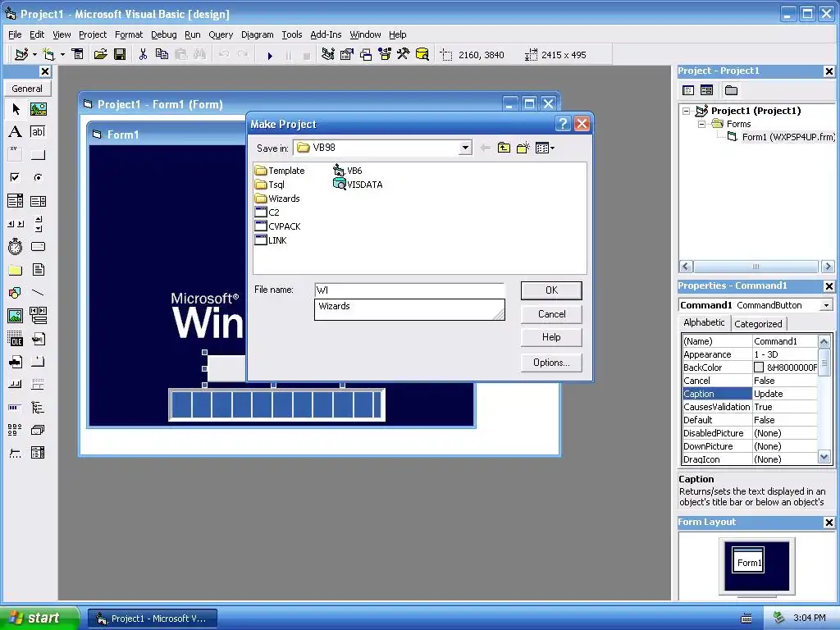Select the CheckBox tool in the toolbox
Image resolution: width=840 pixels, height=630 pixels.
click(x=16, y=177)
